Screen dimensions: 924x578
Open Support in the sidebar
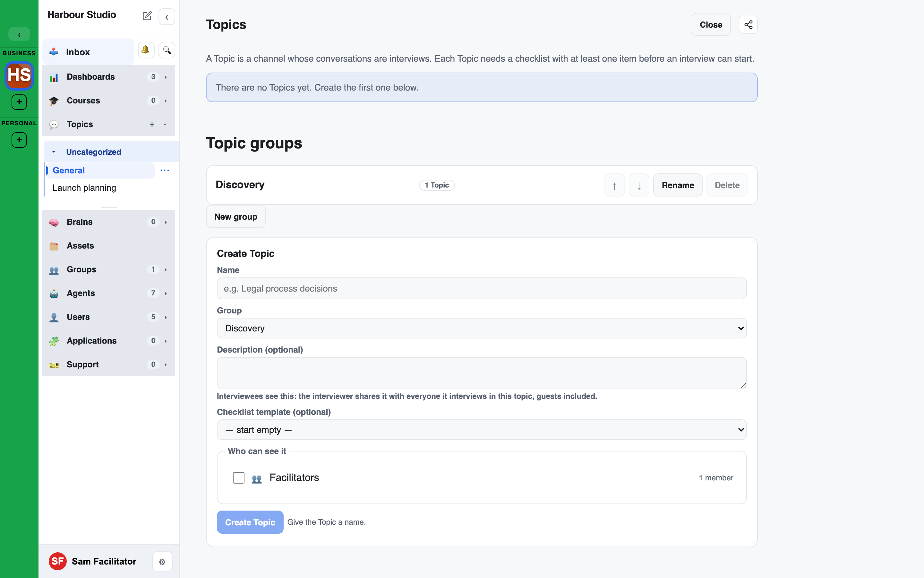click(109, 365)
